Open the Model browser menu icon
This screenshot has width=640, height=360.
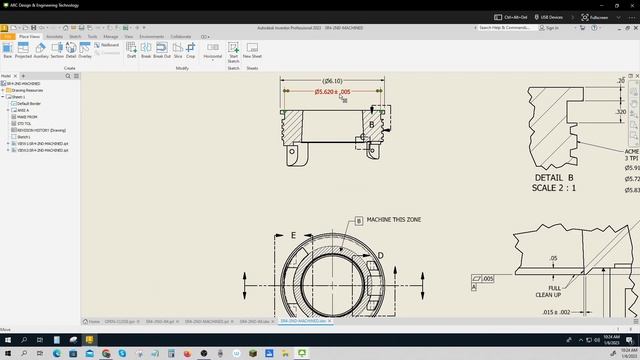76,76
